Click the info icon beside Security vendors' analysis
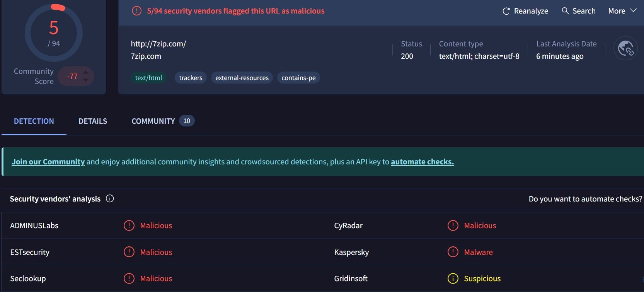The height and width of the screenshot is (292, 644). pyautogui.click(x=110, y=198)
